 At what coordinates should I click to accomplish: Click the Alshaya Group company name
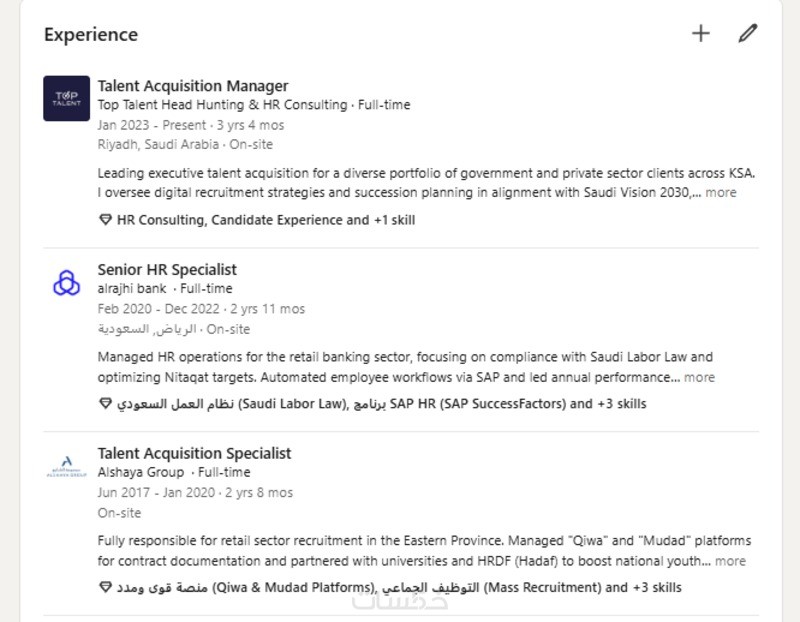click(x=140, y=472)
